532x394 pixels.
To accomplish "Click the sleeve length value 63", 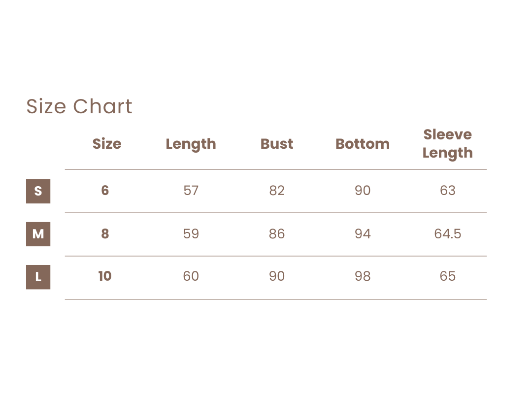I will coord(447,191).
